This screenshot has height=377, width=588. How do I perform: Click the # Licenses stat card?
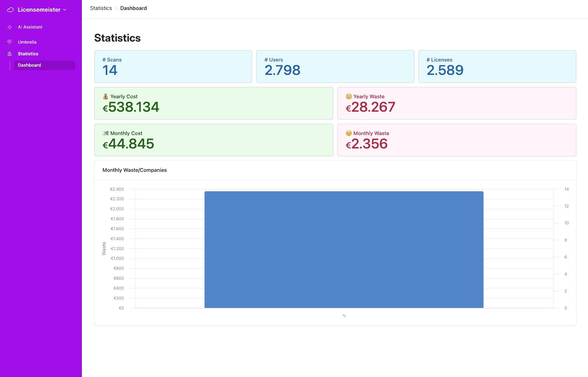coord(497,67)
